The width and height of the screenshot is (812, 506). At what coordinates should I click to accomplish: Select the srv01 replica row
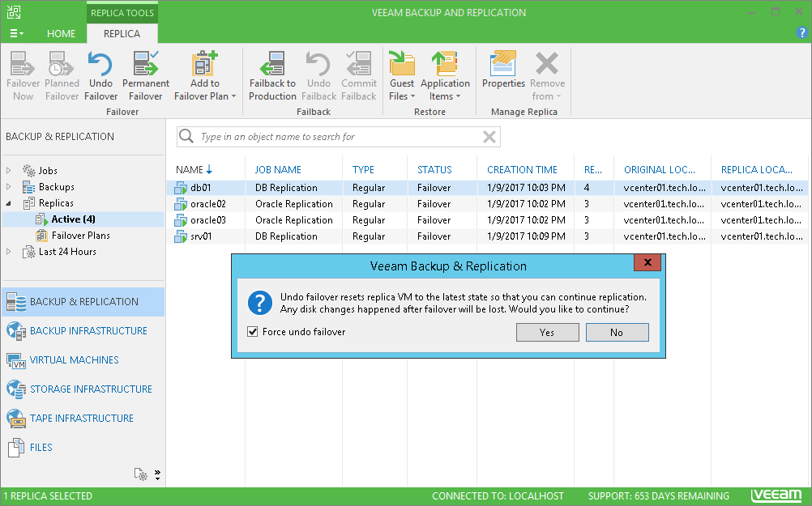487,236
